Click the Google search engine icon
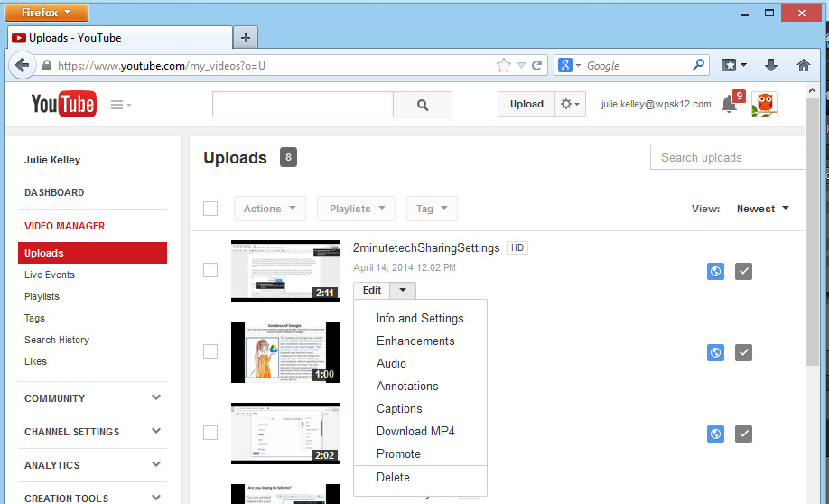 coord(565,66)
